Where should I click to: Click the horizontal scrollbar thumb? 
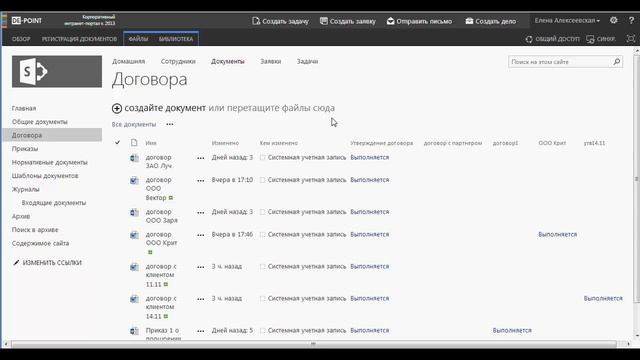click(313, 344)
